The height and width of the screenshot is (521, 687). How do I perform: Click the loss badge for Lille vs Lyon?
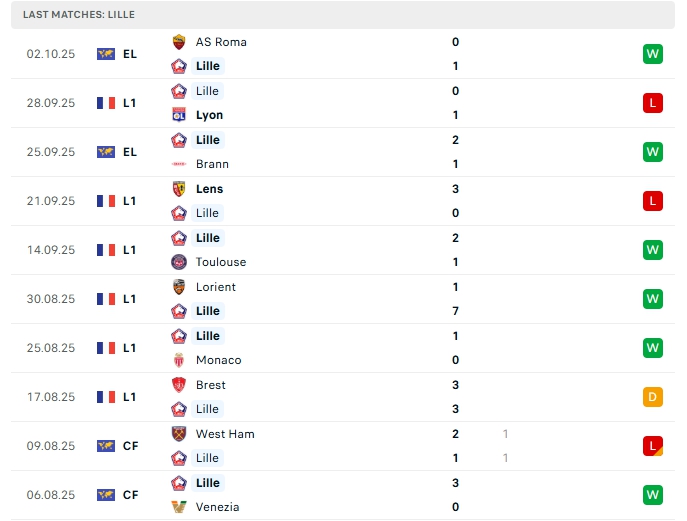(653, 103)
